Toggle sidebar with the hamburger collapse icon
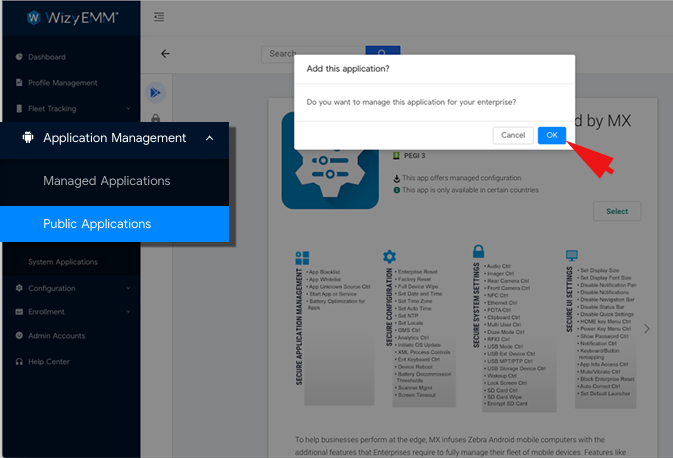Image resolution: width=673 pixels, height=458 pixels. pos(159,17)
